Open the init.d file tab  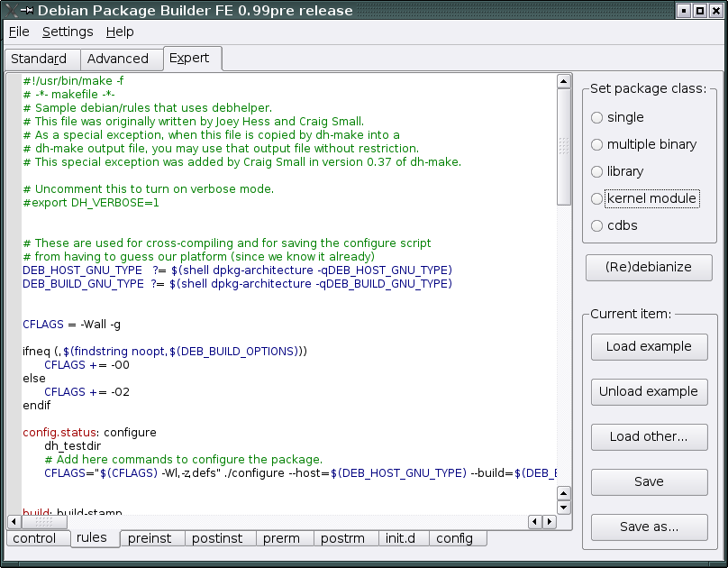coord(404,538)
